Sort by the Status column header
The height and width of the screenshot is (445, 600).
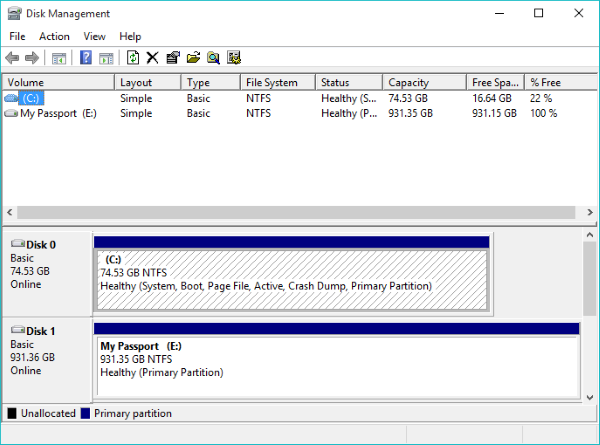[x=349, y=82]
